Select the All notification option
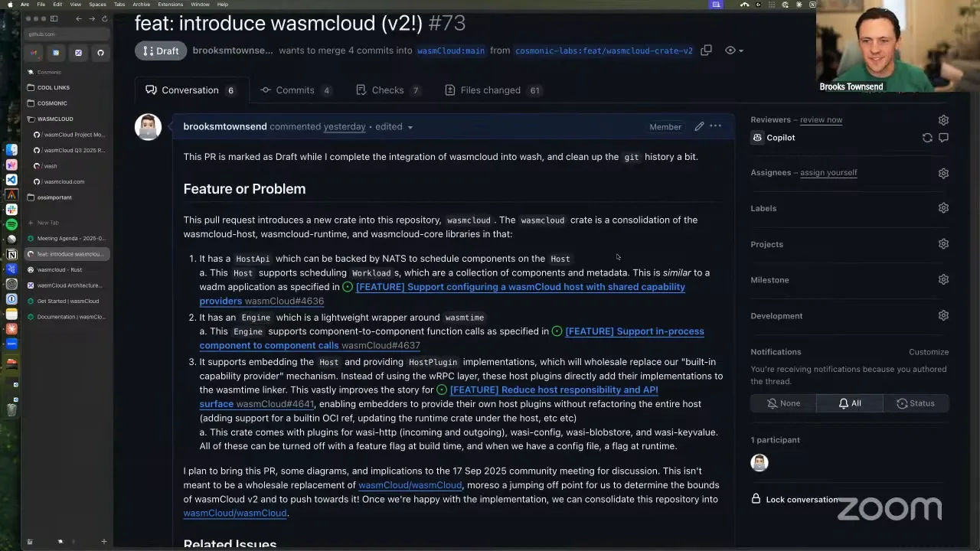The image size is (980, 551). point(850,403)
